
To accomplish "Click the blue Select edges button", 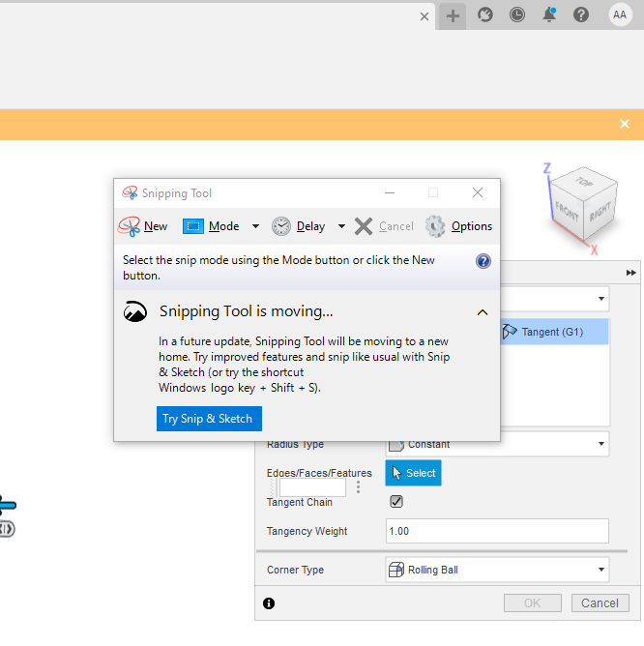I will [x=413, y=473].
